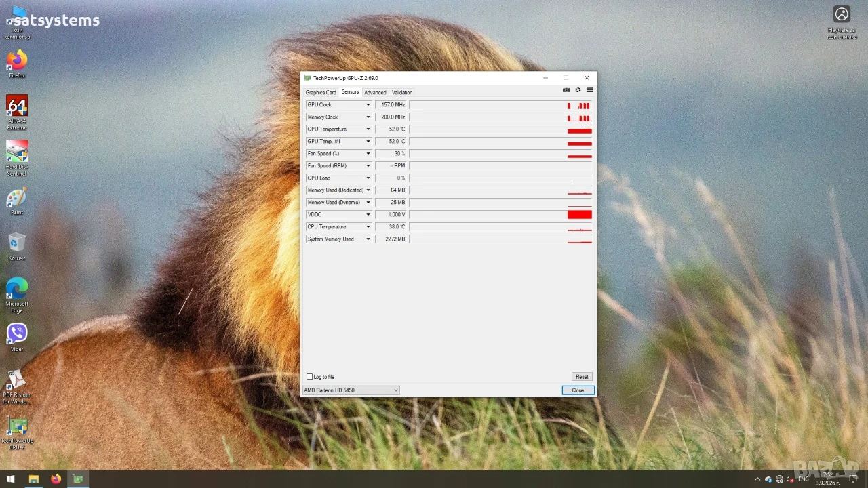Expand the GPU Clock sensor dropdown

click(368, 105)
